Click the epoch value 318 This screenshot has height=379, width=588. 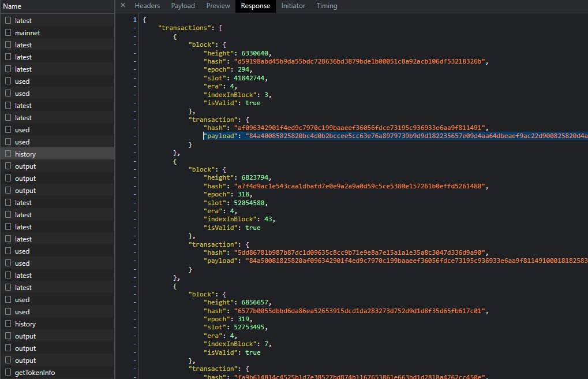pyautogui.click(x=244, y=194)
